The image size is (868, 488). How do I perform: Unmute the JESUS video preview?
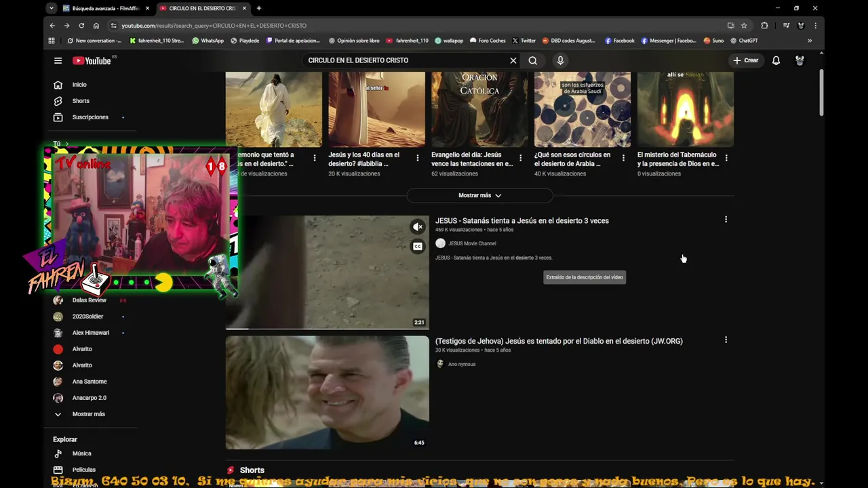(x=418, y=227)
